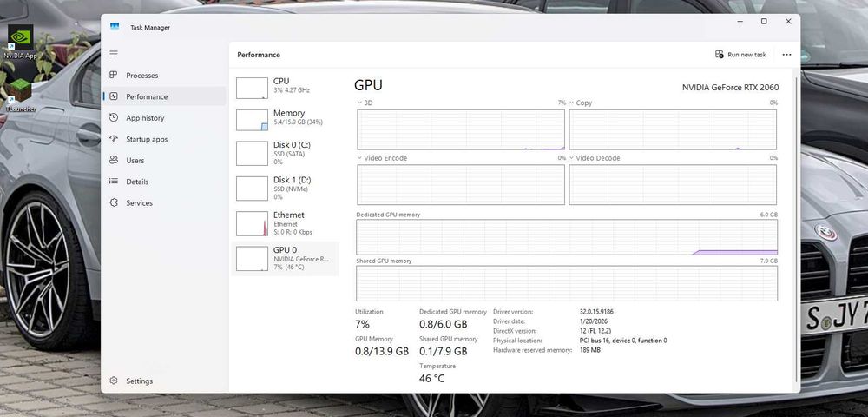
Task: Select the Ethernet performance item
Action: coord(285,223)
